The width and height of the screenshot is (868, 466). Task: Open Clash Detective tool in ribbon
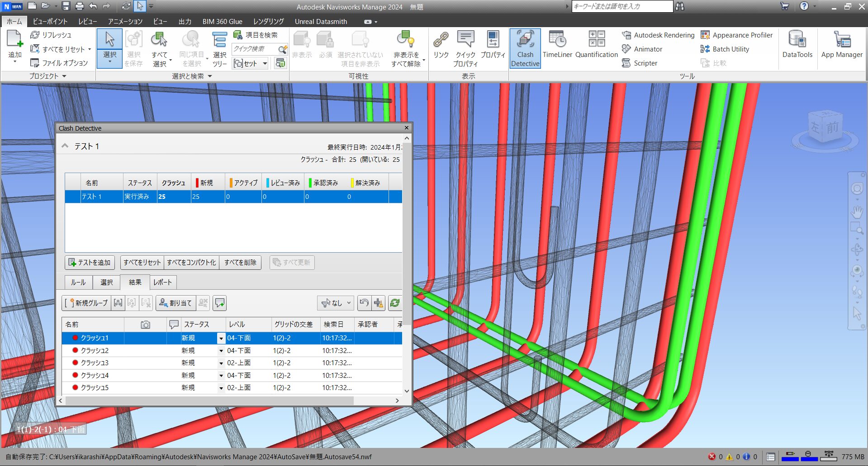pyautogui.click(x=525, y=48)
